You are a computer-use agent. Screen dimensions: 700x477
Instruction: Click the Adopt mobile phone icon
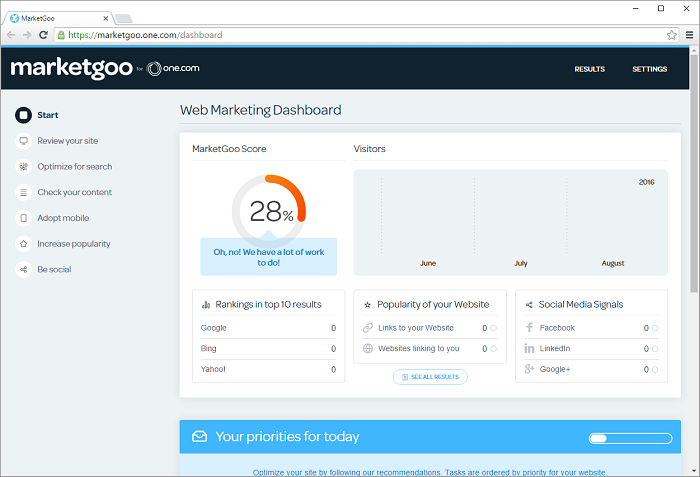(23, 218)
